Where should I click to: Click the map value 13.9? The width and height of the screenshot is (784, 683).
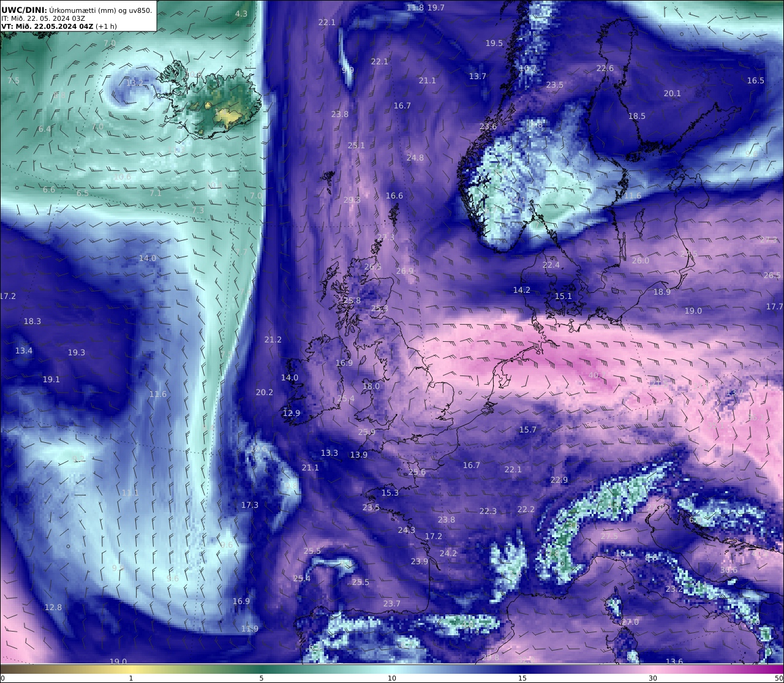(x=359, y=455)
